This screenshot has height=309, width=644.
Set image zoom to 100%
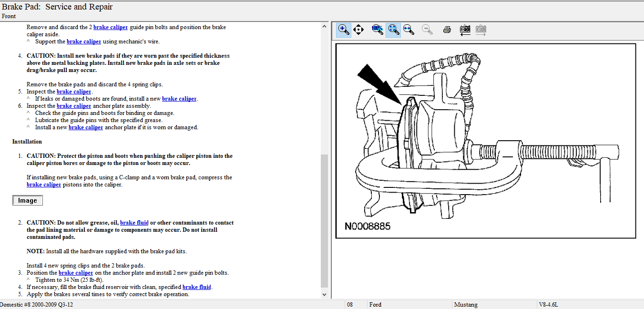pyautogui.click(x=377, y=30)
